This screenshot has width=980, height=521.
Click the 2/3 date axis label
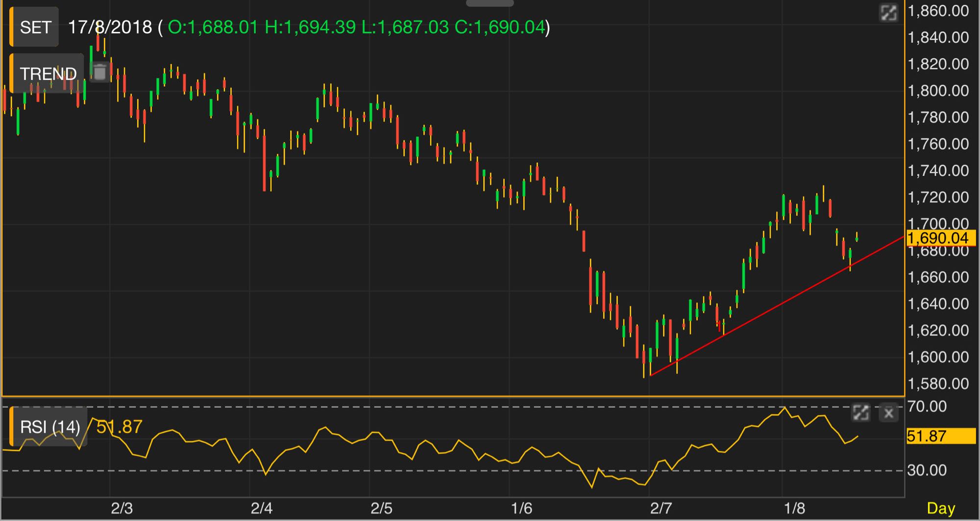tap(122, 508)
